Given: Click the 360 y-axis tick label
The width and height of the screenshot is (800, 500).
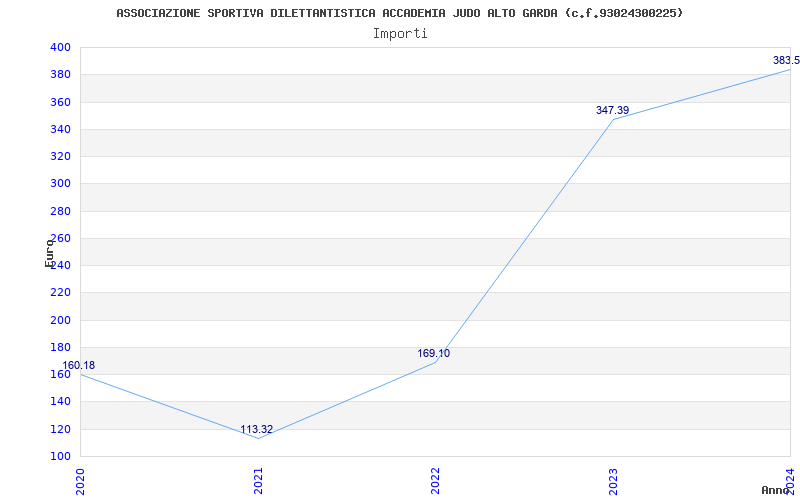Looking at the screenshot, I should click(60, 102).
